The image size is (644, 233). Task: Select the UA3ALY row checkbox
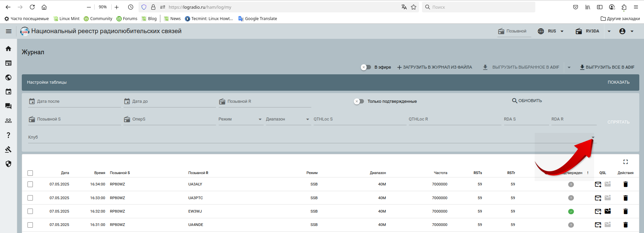pos(30,184)
